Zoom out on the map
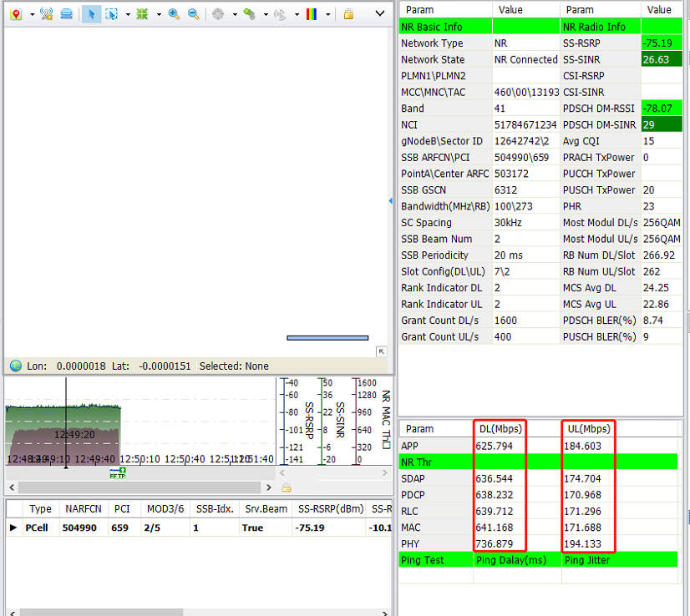690x616 pixels. (x=194, y=14)
